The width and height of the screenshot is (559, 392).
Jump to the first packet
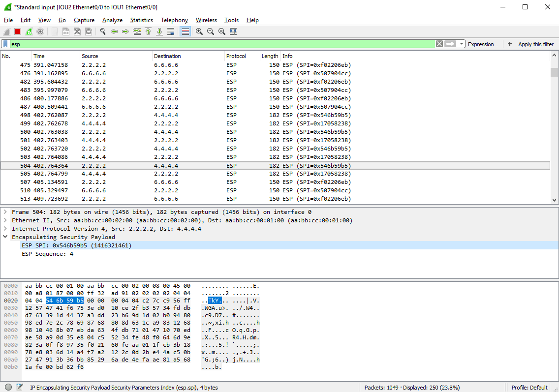[x=148, y=31]
